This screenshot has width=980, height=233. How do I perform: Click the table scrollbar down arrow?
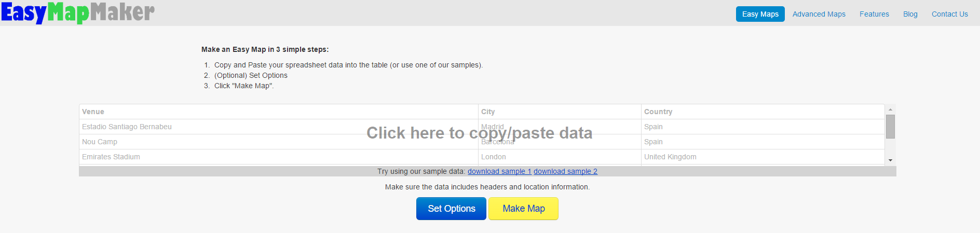pos(890,160)
